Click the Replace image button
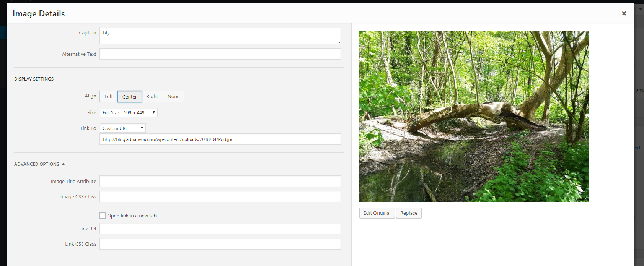This screenshot has width=644, height=266. 409,213
